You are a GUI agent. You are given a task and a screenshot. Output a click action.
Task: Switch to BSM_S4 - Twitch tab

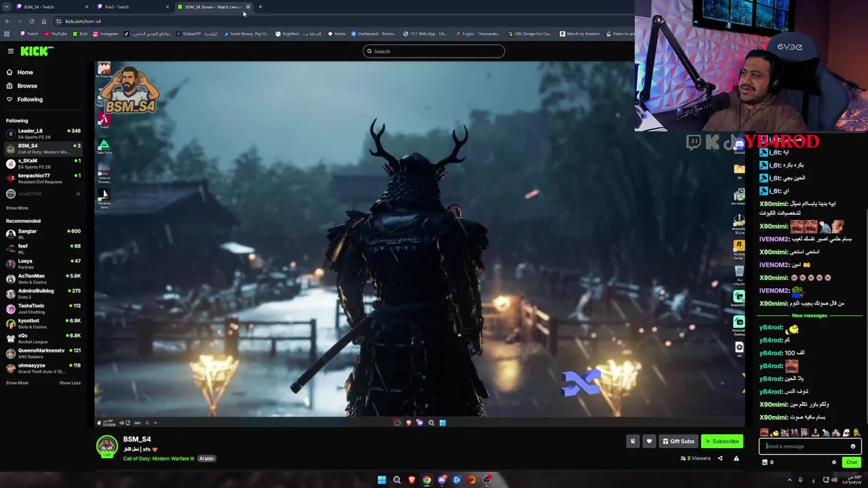(51, 7)
